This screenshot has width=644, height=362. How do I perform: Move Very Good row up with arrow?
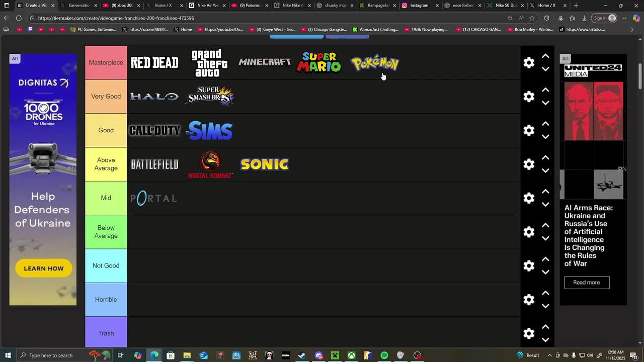[545, 90]
